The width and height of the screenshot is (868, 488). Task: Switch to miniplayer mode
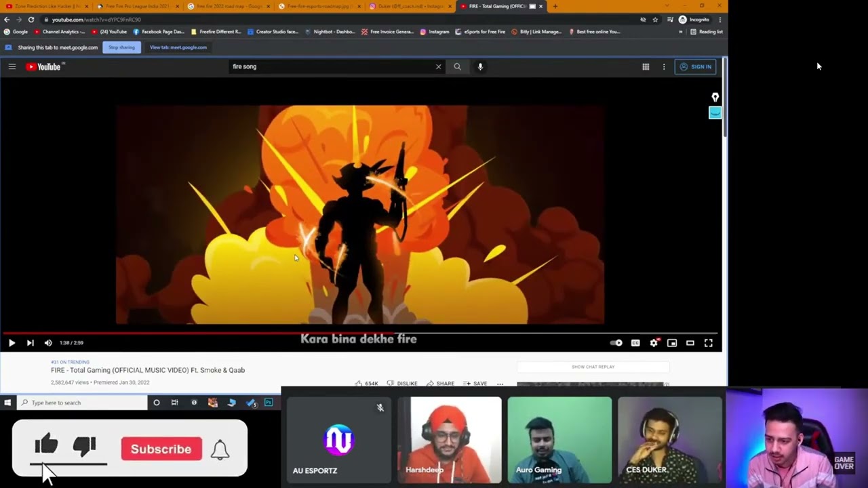click(x=672, y=343)
